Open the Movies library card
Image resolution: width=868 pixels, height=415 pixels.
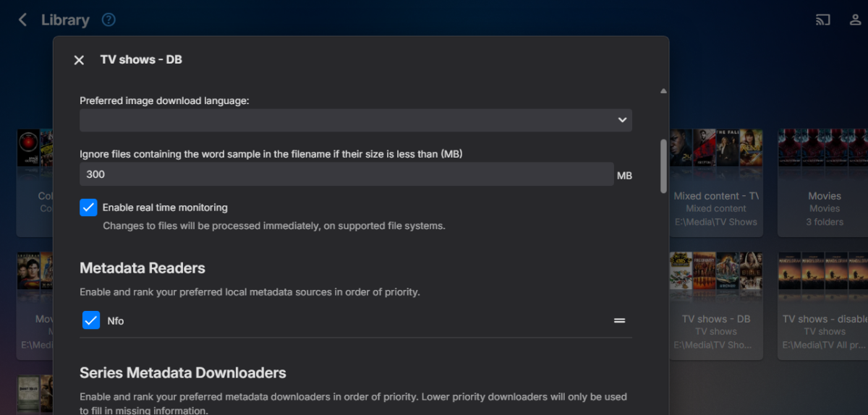pos(824,183)
